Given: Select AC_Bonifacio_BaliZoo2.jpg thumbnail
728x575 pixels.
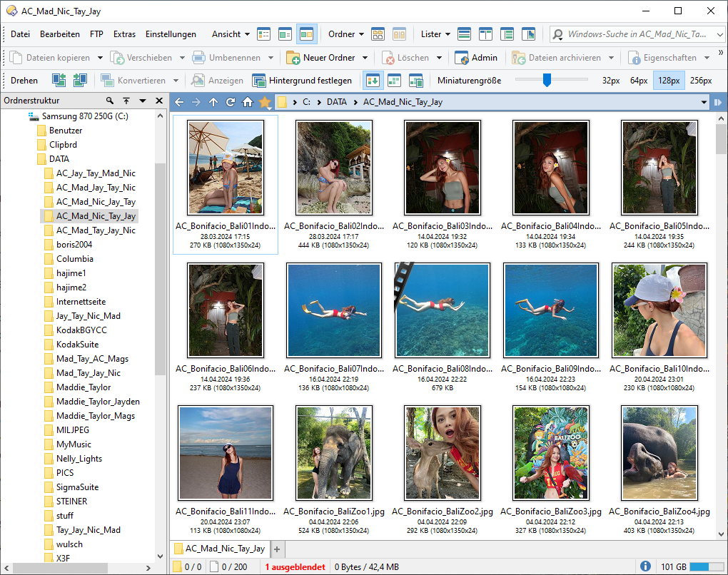Looking at the screenshot, I should click(442, 453).
